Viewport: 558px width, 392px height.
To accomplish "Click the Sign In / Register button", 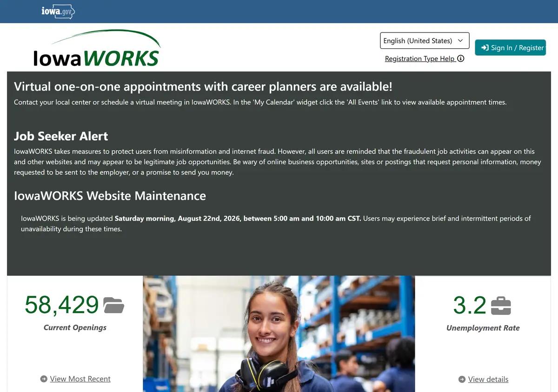I will click(x=510, y=48).
